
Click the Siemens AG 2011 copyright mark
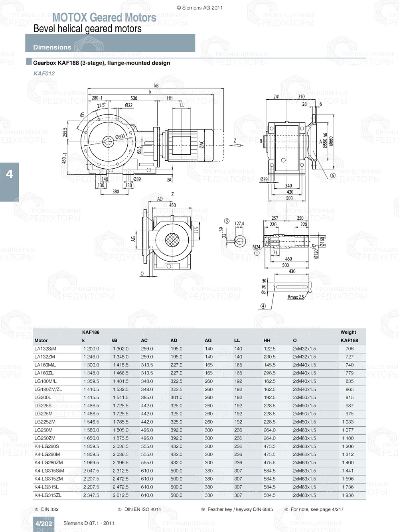[199, 7]
